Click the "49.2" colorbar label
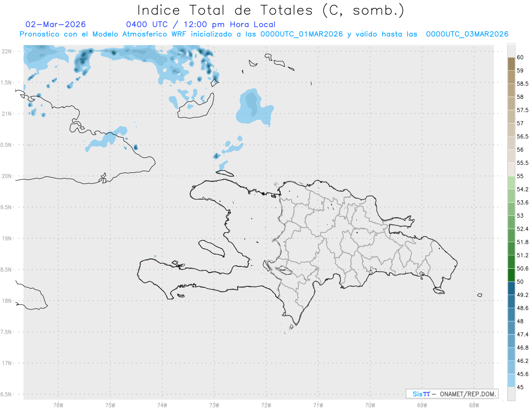The width and height of the screenshot is (532, 411). [522, 295]
